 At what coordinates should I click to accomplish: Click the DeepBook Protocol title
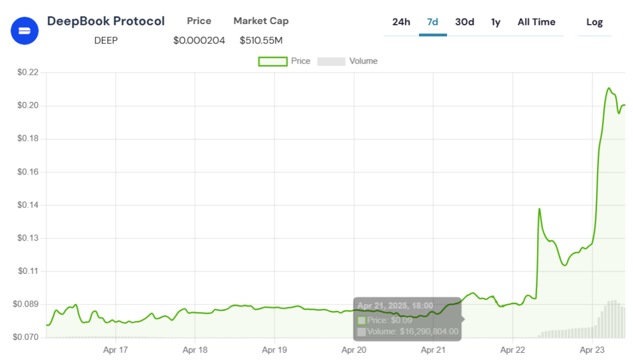tap(106, 21)
